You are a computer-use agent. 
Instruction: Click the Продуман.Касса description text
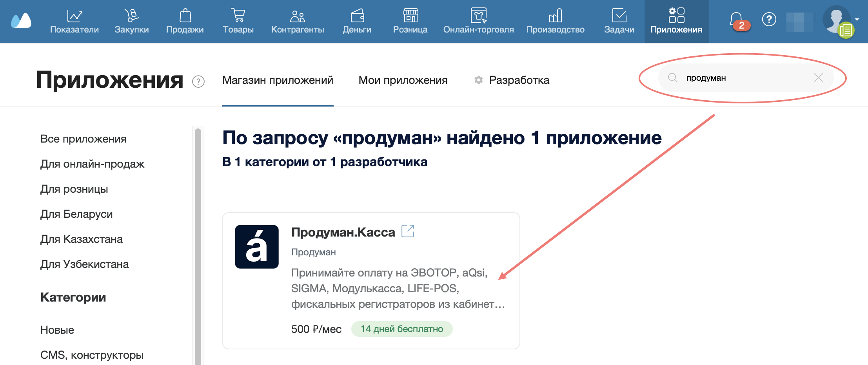398,289
